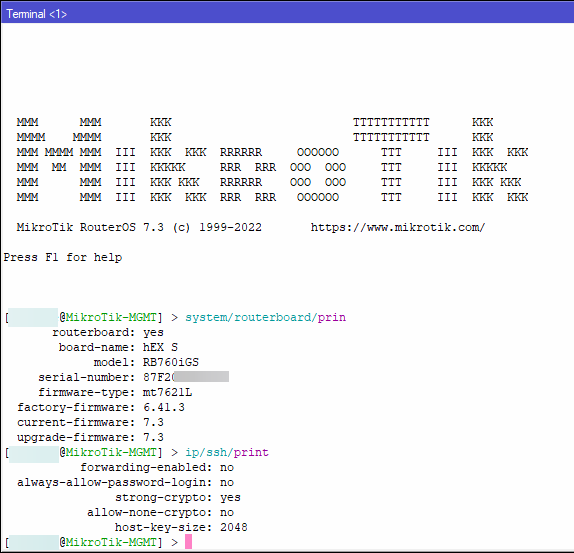Click the model value RB760iGS

pos(171,362)
